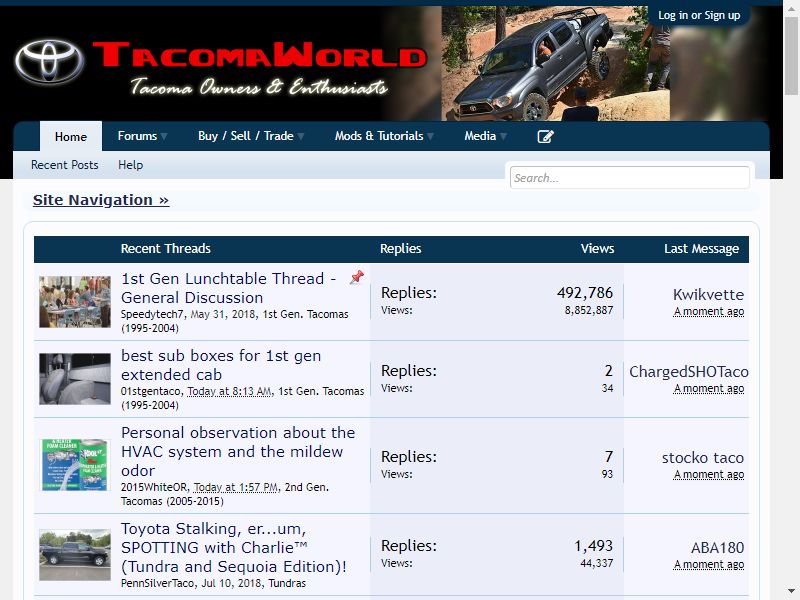The height and width of the screenshot is (600, 800).
Task: Click 'A moment ago' under ABA180
Action: [709, 564]
